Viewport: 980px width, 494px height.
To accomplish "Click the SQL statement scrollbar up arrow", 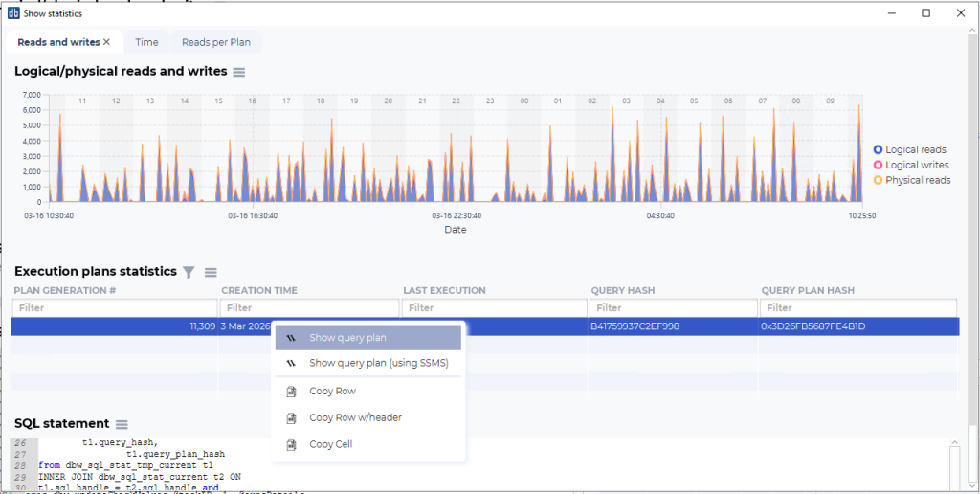I will [954, 442].
